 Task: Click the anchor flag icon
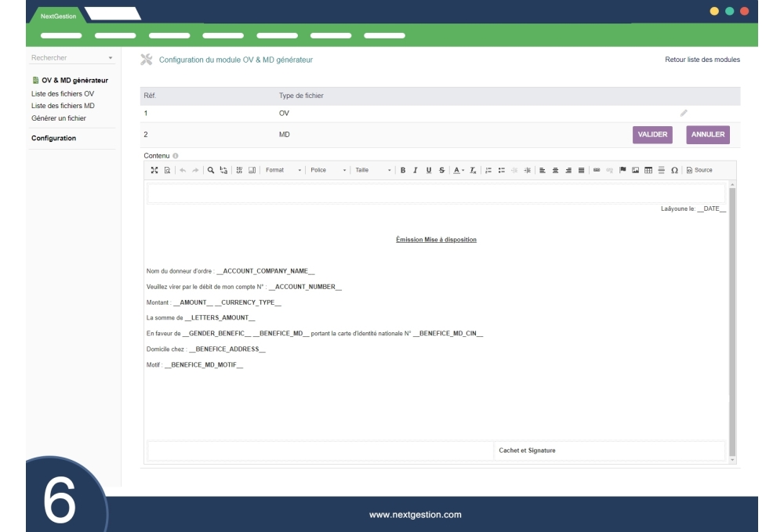point(623,170)
